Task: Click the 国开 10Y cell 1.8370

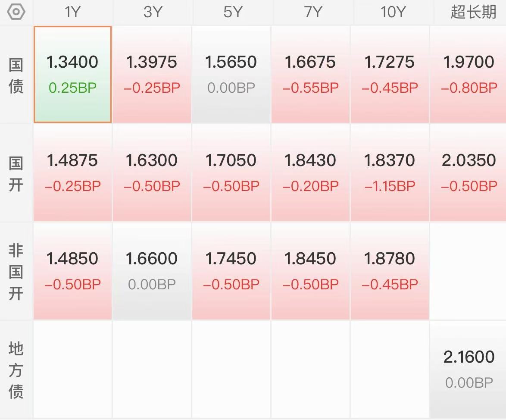Action: coord(390,173)
